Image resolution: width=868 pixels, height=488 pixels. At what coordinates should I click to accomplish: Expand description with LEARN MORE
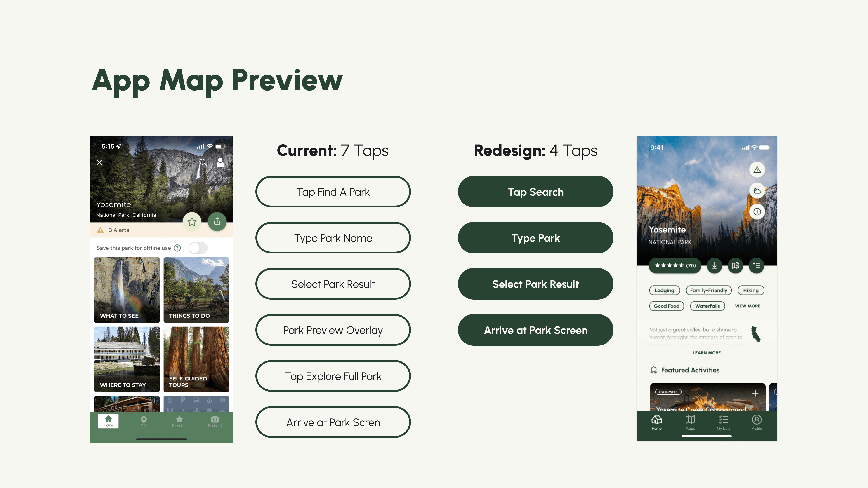[707, 353]
